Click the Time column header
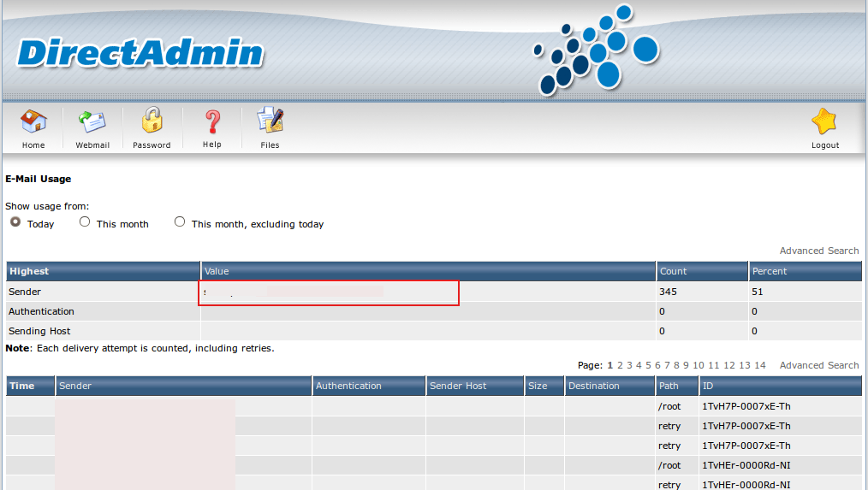868x490 pixels. coord(22,386)
